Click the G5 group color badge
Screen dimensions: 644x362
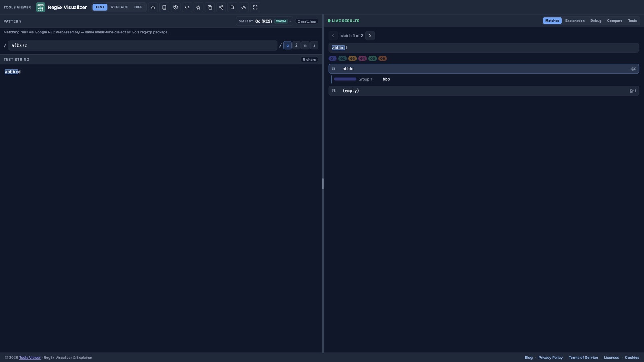(372, 58)
